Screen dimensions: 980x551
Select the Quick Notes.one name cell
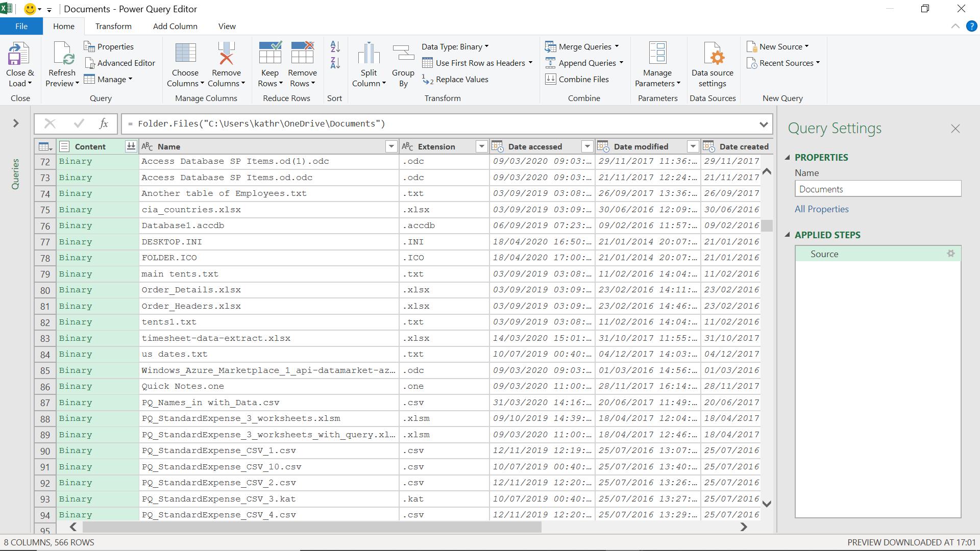point(268,386)
